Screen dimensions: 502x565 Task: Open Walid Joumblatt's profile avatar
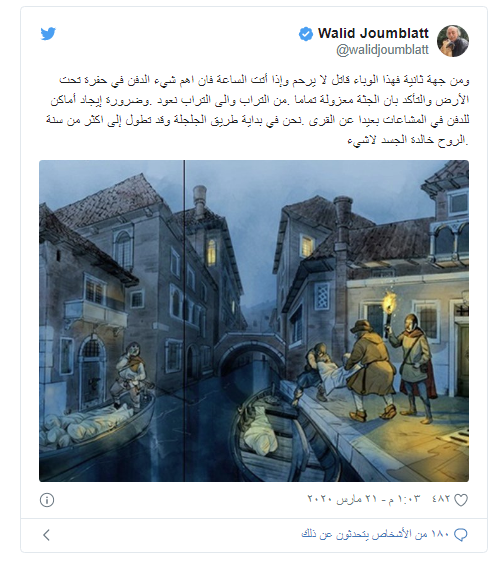tap(453, 41)
